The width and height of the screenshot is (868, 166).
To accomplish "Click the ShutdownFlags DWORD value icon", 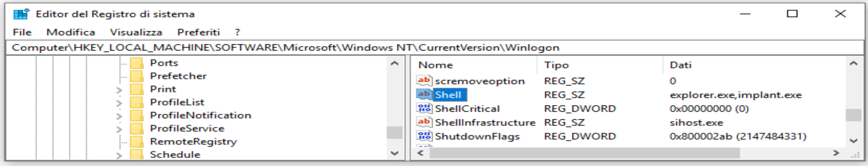I will click(x=424, y=136).
